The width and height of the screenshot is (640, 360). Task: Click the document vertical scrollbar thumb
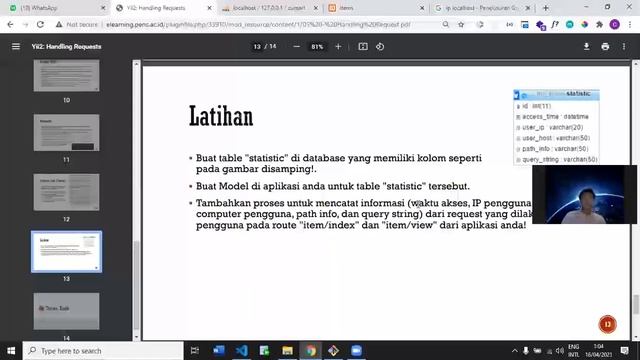pyautogui.click(x=636, y=304)
